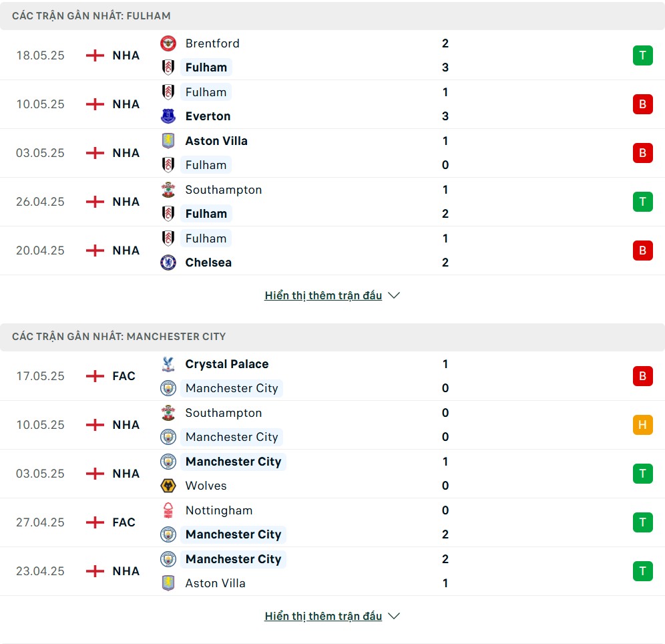The image size is (665, 644).
Task: Click the Everton club crest
Action: point(168,116)
